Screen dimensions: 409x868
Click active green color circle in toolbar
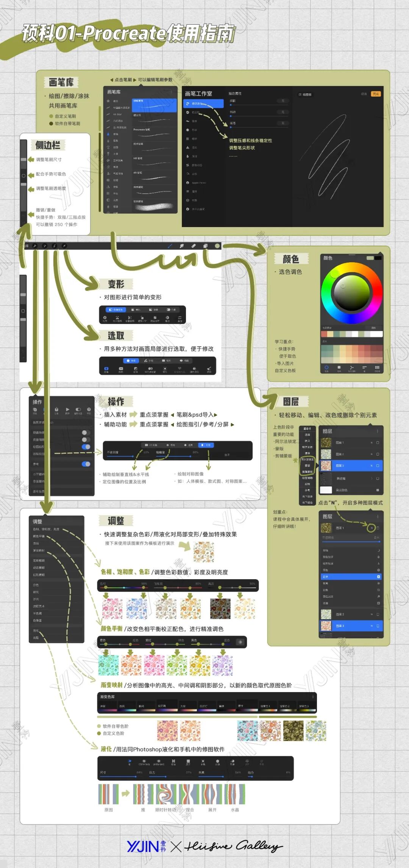pos(217,246)
